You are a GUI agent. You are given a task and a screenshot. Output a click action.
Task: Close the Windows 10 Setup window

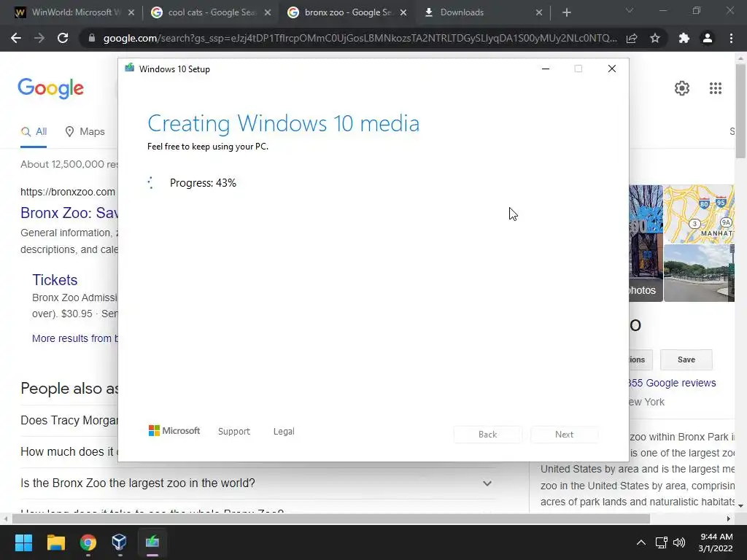pyautogui.click(x=612, y=69)
